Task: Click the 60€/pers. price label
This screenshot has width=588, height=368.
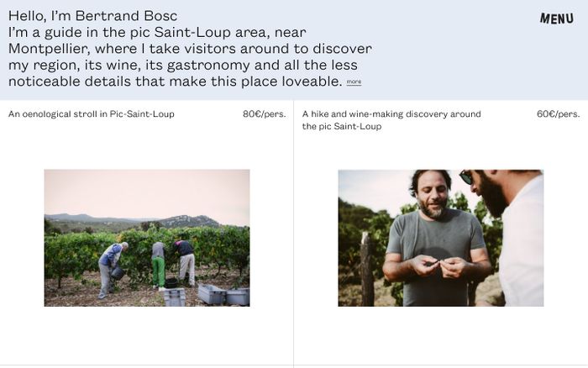Action: tap(558, 114)
